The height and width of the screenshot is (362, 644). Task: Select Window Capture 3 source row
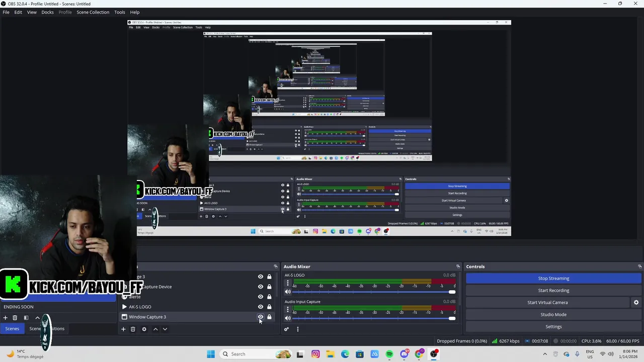pyautogui.click(x=198, y=317)
